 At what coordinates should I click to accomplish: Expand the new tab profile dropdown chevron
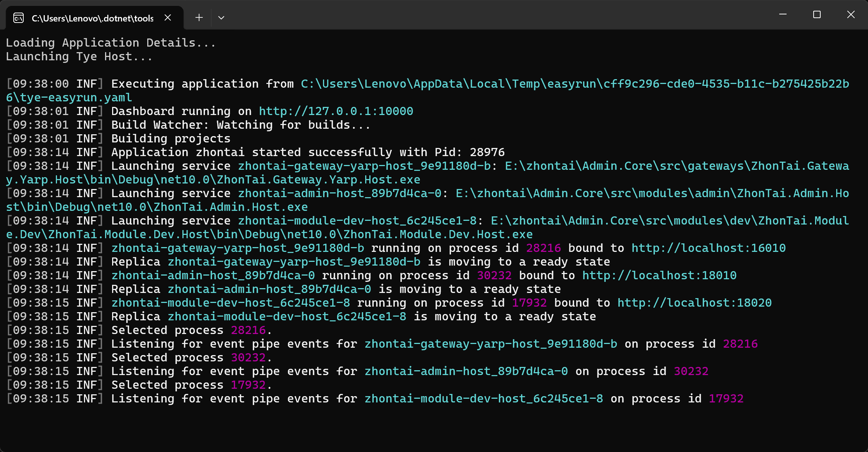click(221, 18)
